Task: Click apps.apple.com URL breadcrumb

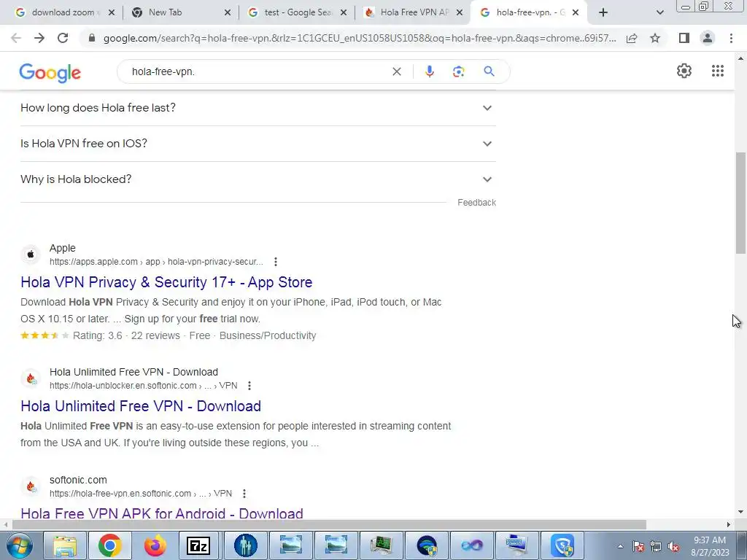Action: click(156, 262)
